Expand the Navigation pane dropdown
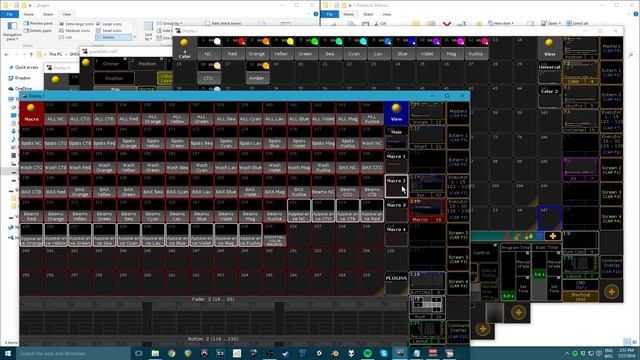 12,32
